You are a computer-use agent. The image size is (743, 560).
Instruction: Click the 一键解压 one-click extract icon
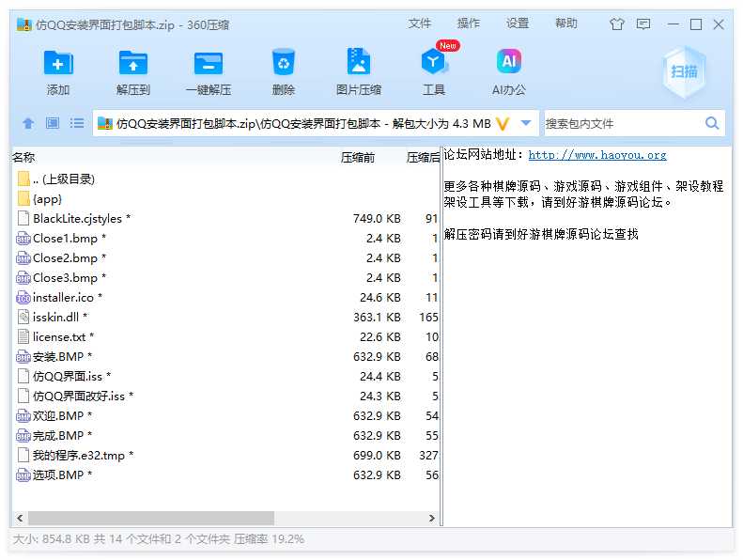click(x=209, y=63)
